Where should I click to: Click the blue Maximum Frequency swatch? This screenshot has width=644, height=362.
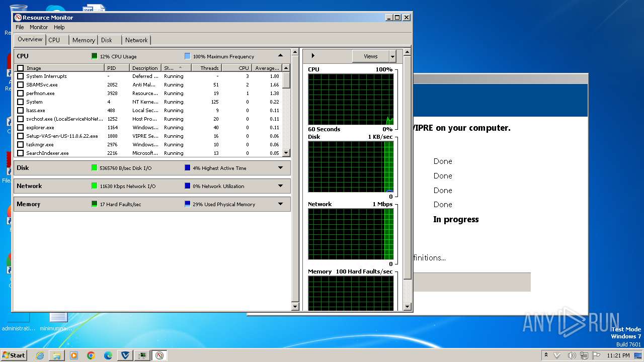coord(187,56)
